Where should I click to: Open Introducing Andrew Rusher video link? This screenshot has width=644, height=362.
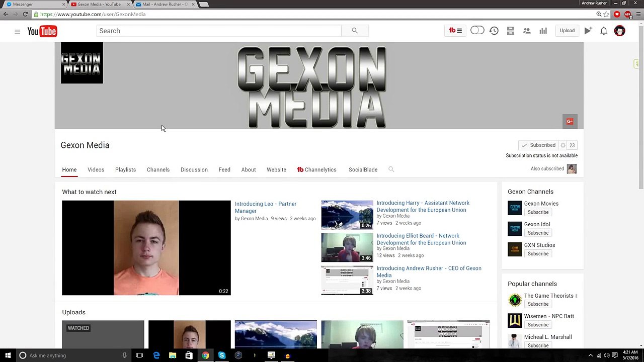point(429,271)
